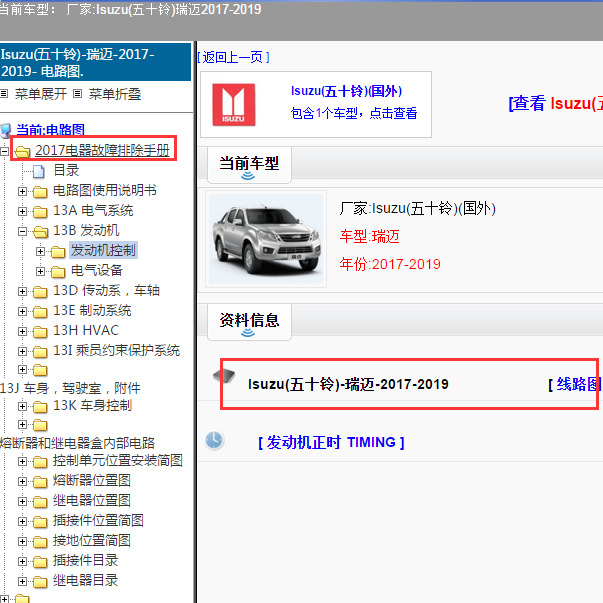Viewport: 603px width, 603px height.
Task: Click the folder icon next to 熔断器位置图
Action: 40,481
